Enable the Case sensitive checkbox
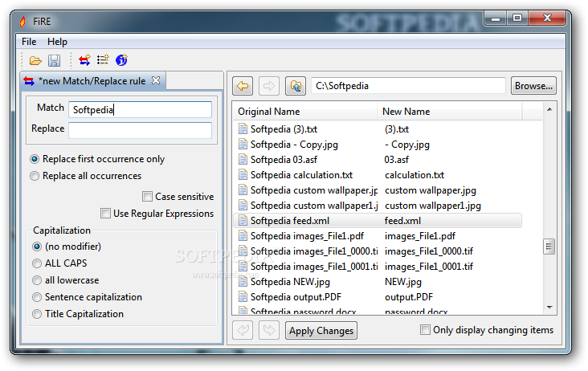 (x=147, y=197)
